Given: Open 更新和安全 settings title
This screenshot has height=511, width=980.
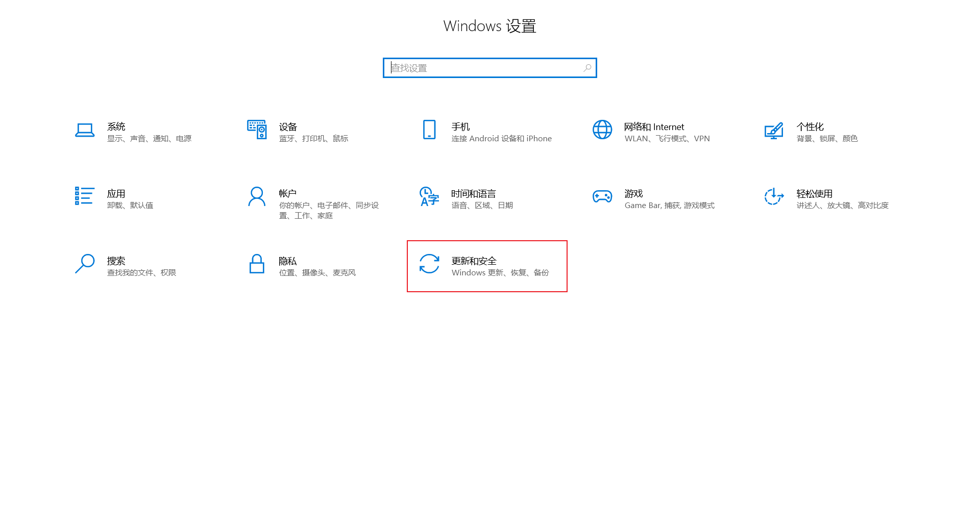Looking at the screenshot, I should tap(474, 261).
